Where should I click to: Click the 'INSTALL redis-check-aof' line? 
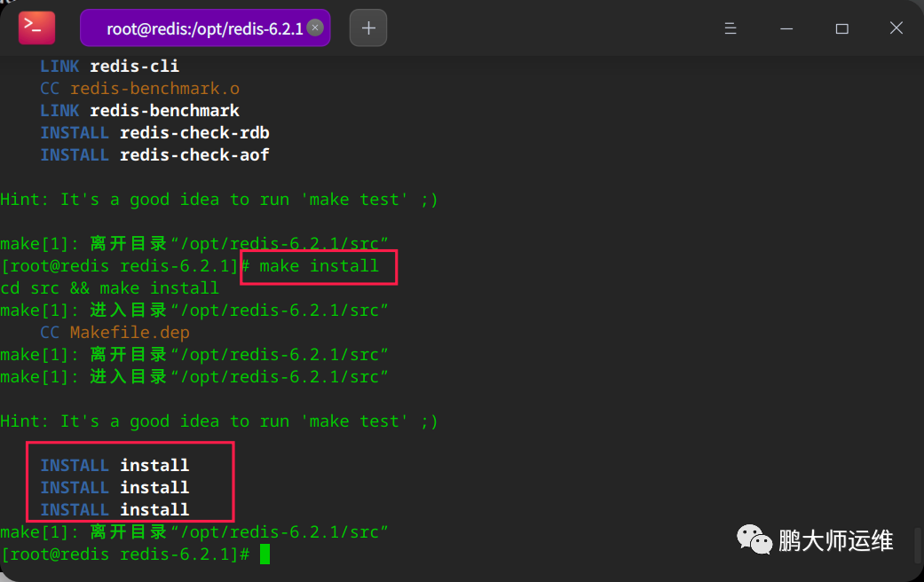[154, 155]
